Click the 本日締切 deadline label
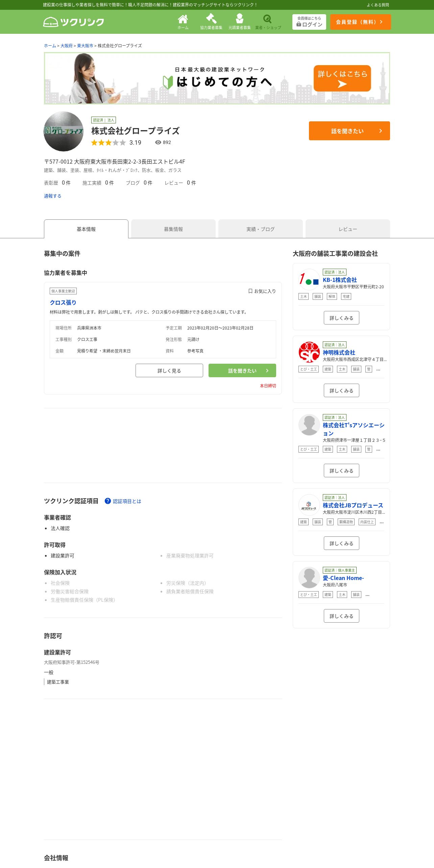Screen dimensions: 434x868 [x=268, y=386]
